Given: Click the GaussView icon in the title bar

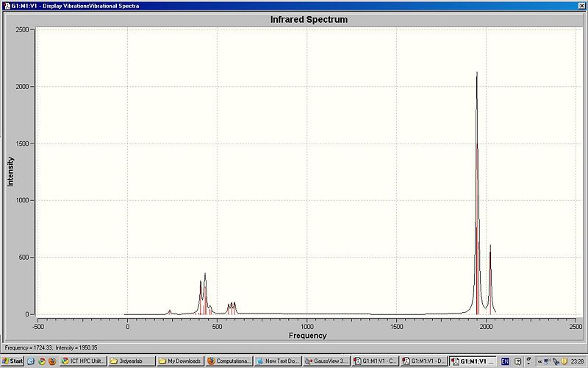Looking at the screenshot, I should 7,6.
